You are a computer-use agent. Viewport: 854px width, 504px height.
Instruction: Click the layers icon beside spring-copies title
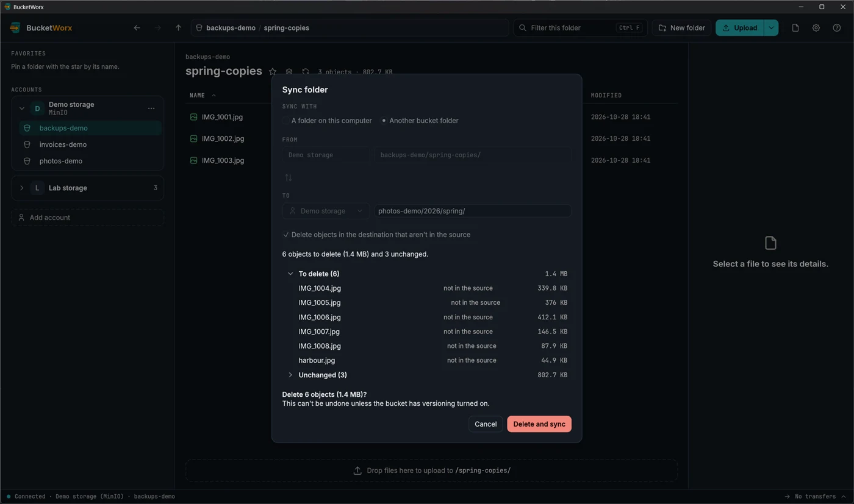(289, 71)
